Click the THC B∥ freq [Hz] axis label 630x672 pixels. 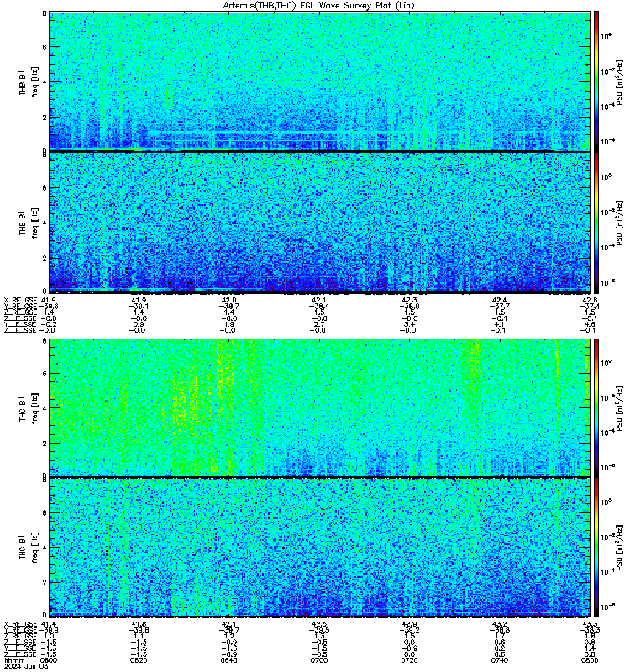[29, 548]
